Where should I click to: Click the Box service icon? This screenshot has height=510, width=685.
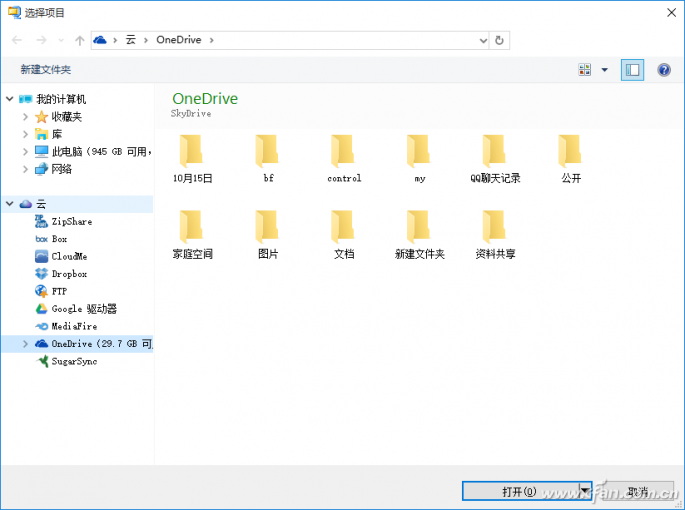(41, 239)
